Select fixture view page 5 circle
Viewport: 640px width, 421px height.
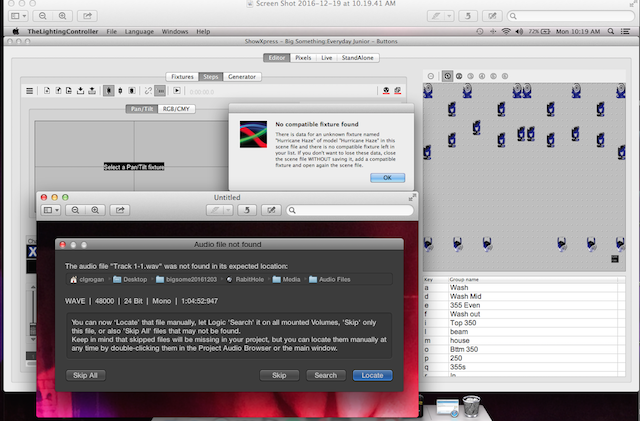(493, 76)
